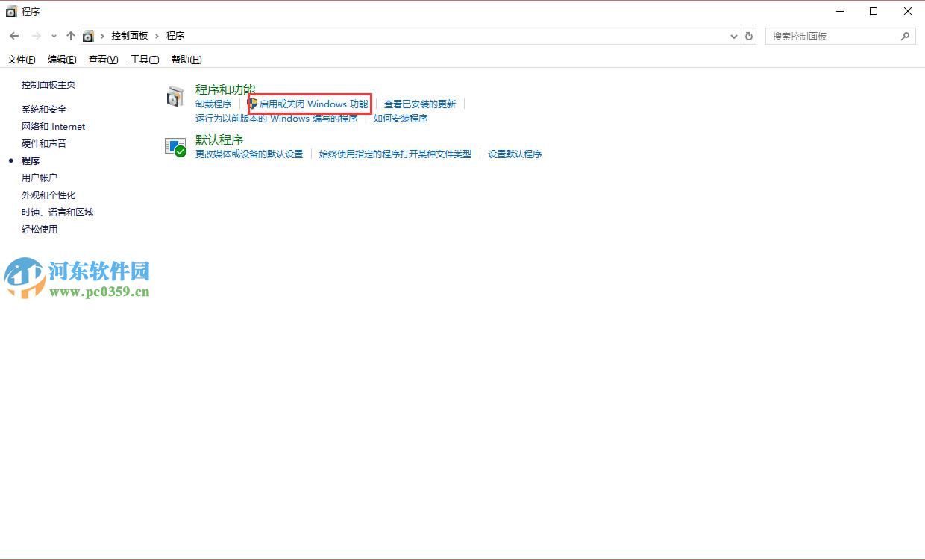The height and width of the screenshot is (560, 925).
Task: Click the 卸载程序 link
Action: click(x=213, y=104)
